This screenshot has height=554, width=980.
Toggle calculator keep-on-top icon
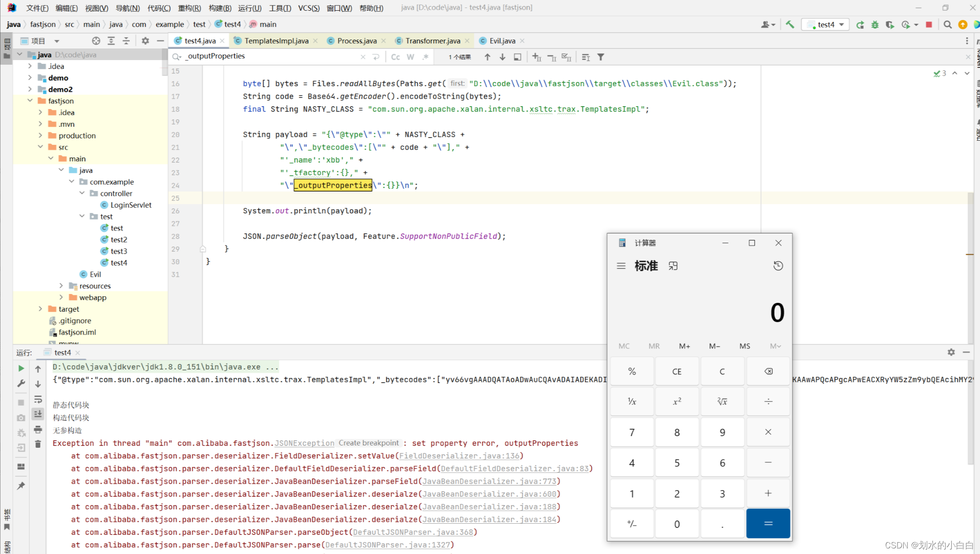tap(673, 266)
